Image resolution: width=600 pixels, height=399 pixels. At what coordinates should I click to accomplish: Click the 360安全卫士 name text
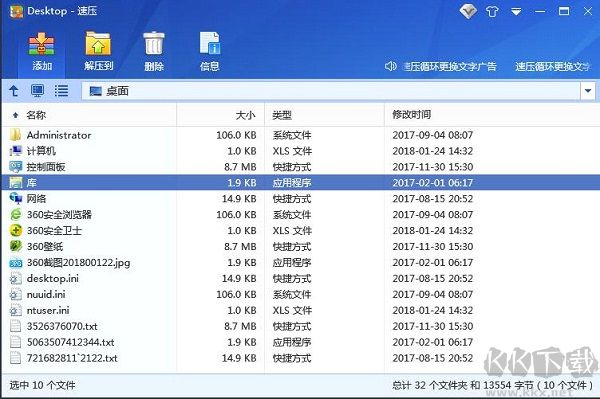coord(54,231)
